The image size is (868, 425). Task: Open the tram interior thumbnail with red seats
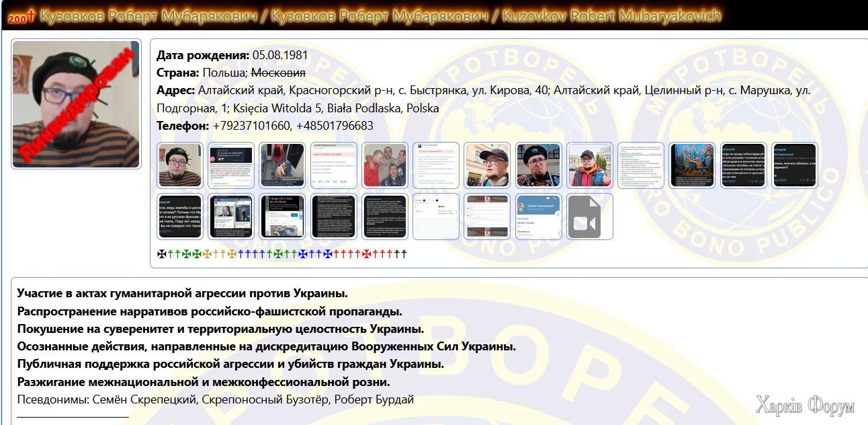(282, 165)
